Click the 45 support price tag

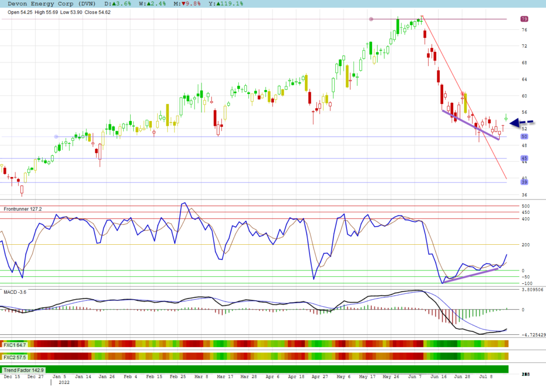tap(524, 158)
